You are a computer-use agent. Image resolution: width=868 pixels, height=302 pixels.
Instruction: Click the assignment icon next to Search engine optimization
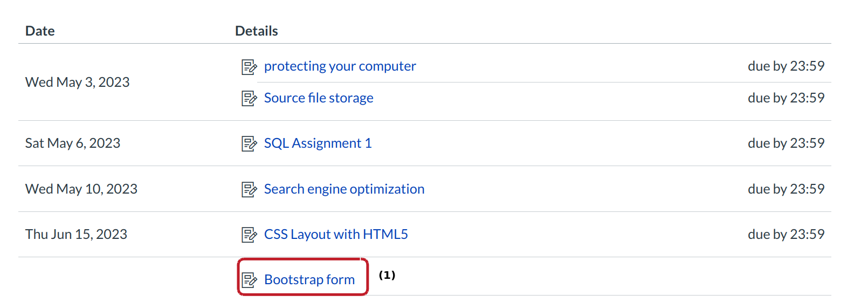249,190
